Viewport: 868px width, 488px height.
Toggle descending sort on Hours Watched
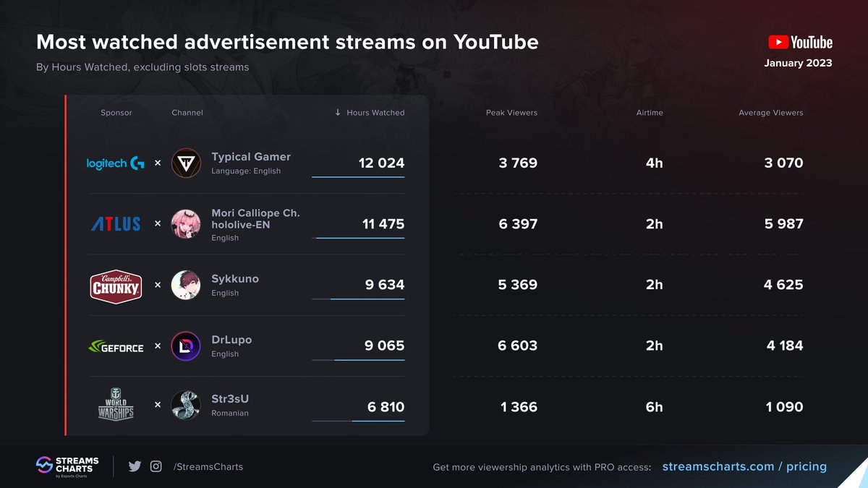[x=369, y=113]
